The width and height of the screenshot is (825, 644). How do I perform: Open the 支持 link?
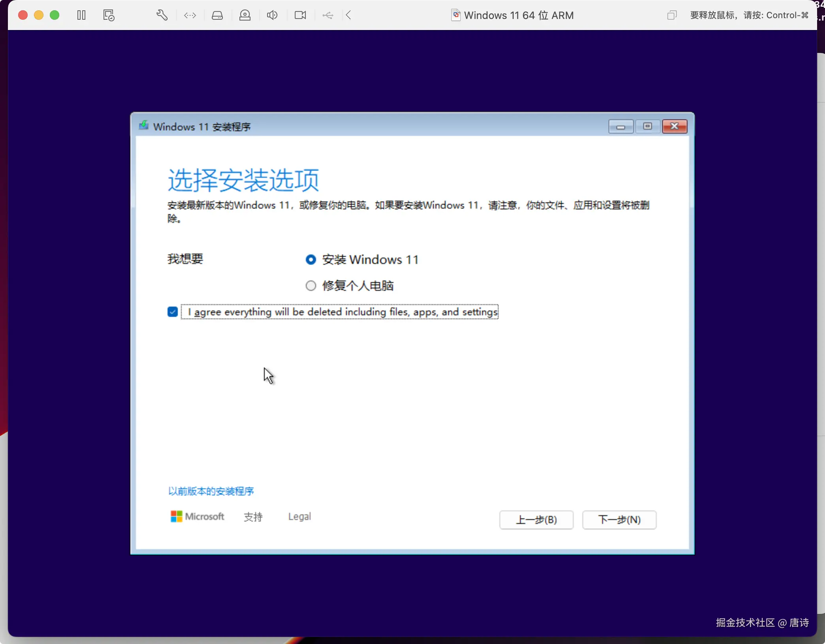[253, 517]
